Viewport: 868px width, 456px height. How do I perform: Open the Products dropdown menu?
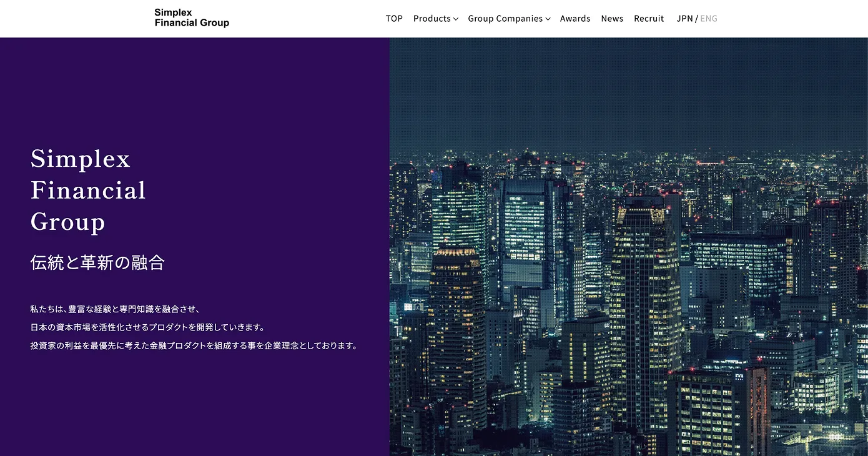(x=436, y=19)
